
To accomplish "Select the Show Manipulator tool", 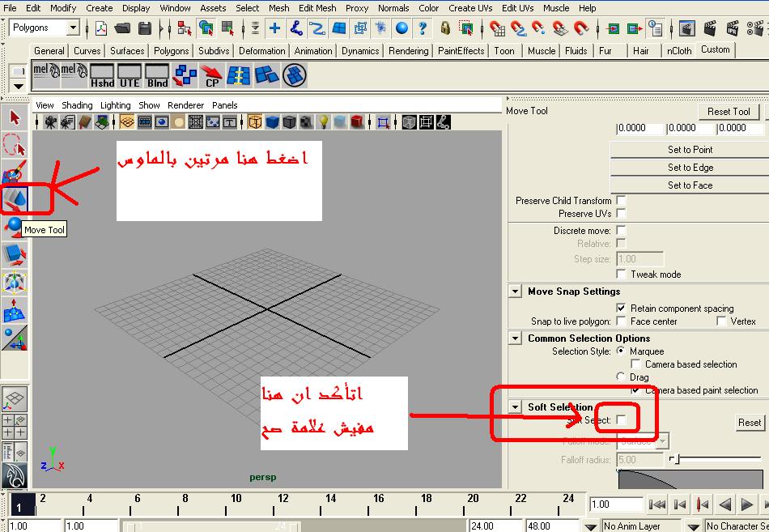I will pos(15,338).
